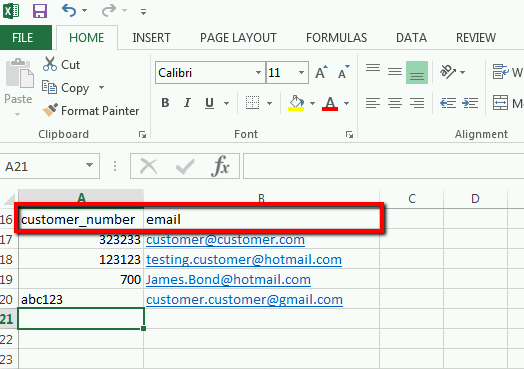Open the customer.customer@gmail.com link

pyautogui.click(x=245, y=300)
